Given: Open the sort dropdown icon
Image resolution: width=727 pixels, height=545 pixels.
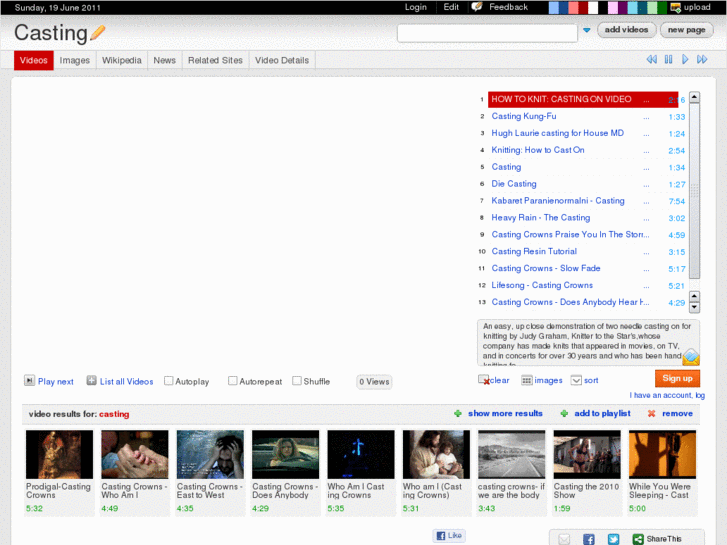Looking at the screenshot, I should 576,380.
